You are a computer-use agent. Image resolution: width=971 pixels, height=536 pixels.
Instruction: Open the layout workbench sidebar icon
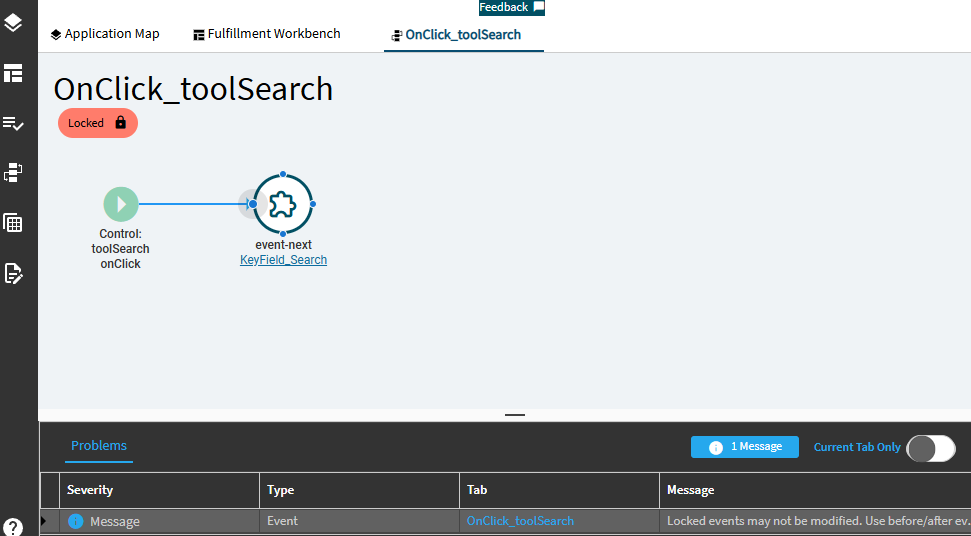tap(13, 73)
